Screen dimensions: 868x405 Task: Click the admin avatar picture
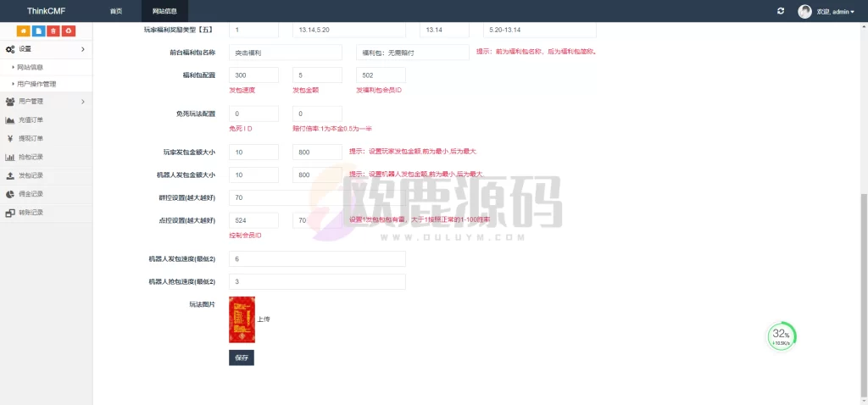pyautogui.click(x=804, y=11)
